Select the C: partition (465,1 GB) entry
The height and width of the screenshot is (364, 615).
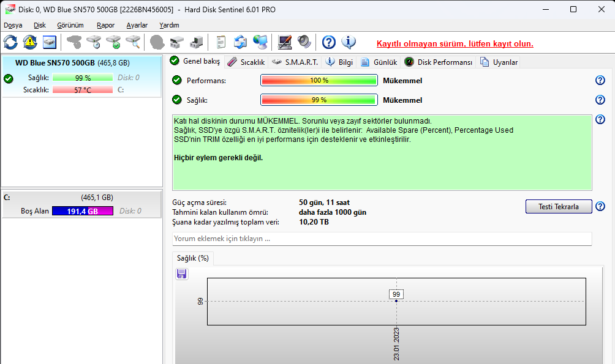(81, 204)
